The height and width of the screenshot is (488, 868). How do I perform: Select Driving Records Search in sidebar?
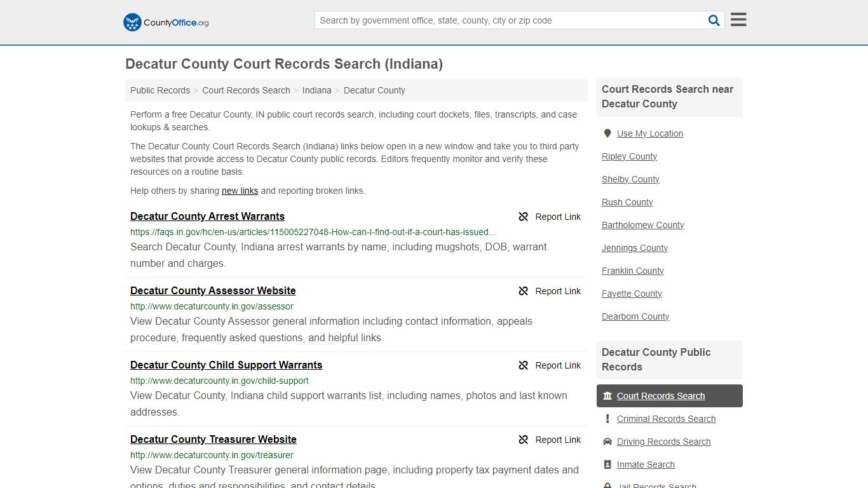663,442
